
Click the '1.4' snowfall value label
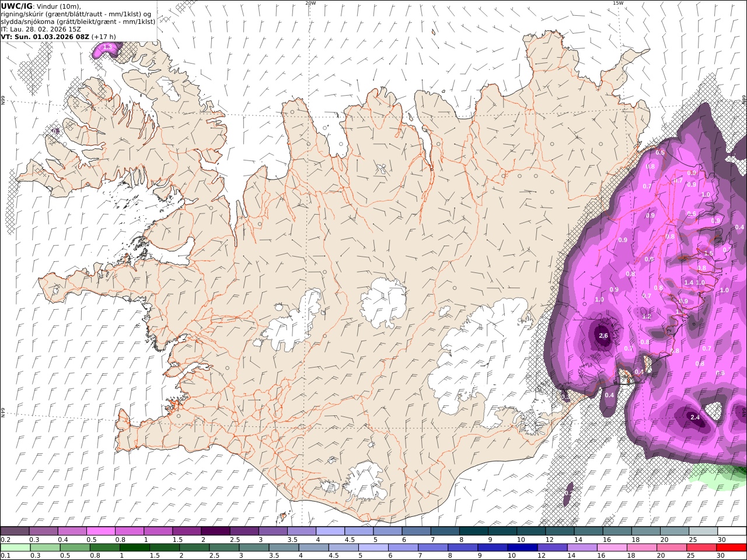689,282
